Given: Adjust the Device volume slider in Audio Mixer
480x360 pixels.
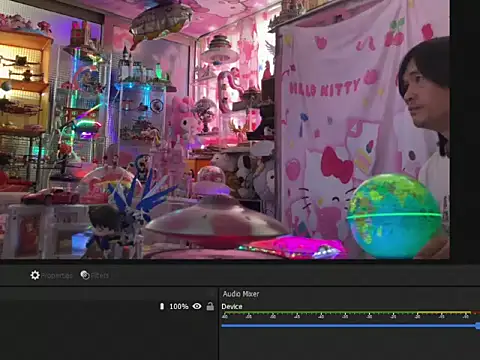Looking at the screenshot, I should click(350, 326).
